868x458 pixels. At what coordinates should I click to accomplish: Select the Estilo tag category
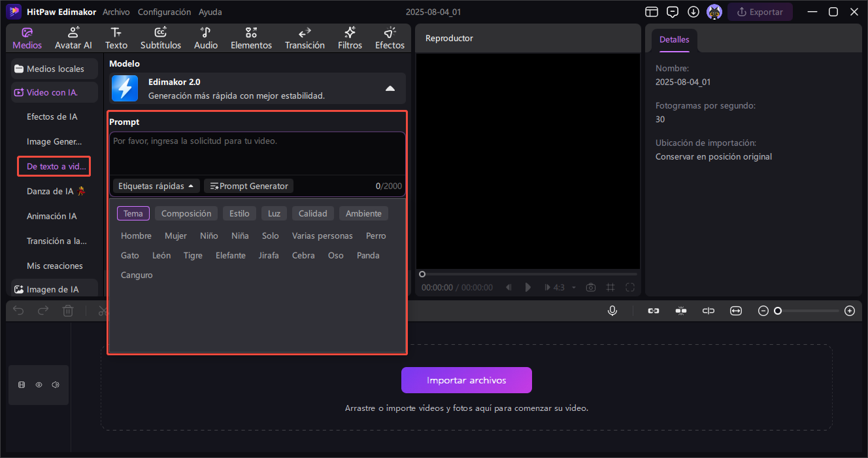point(239,213)
